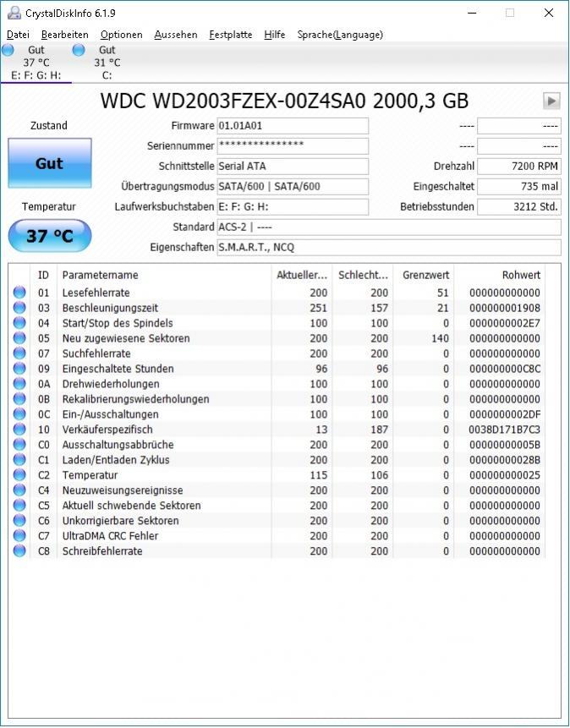Viewport: 570px width, 728px height.
Task: Click the next disk arrow button
Action: pyautogui.click(x=551, y=101)
